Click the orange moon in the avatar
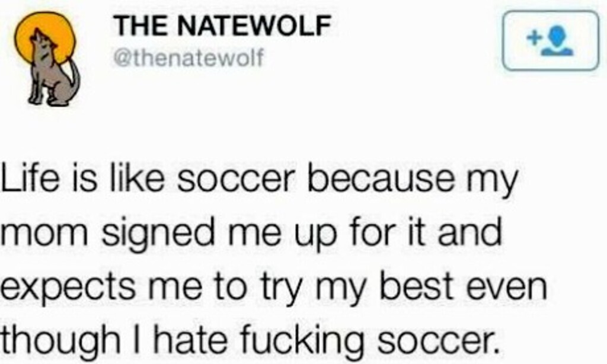 (x=46, y=36)
